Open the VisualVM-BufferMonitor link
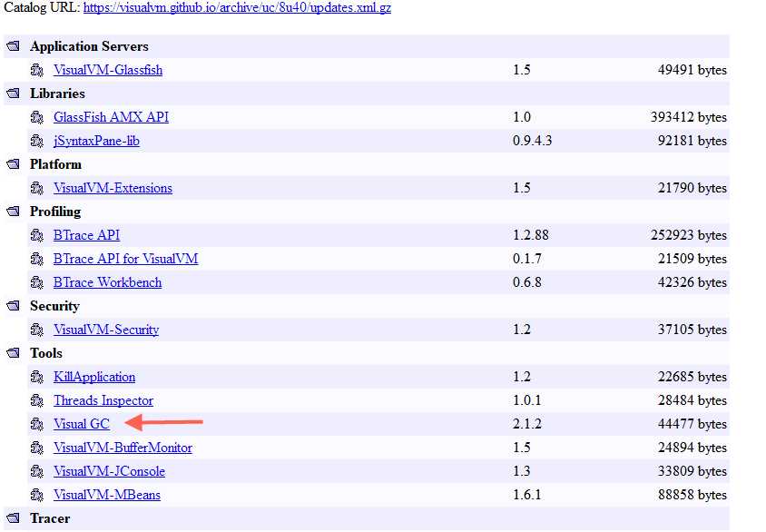 coord(123,448)
